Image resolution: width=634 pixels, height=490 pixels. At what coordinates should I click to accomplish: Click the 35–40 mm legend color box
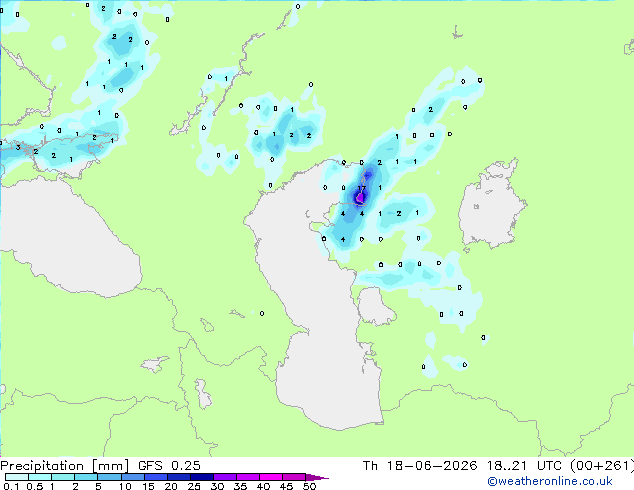click(x=247, y=477)
